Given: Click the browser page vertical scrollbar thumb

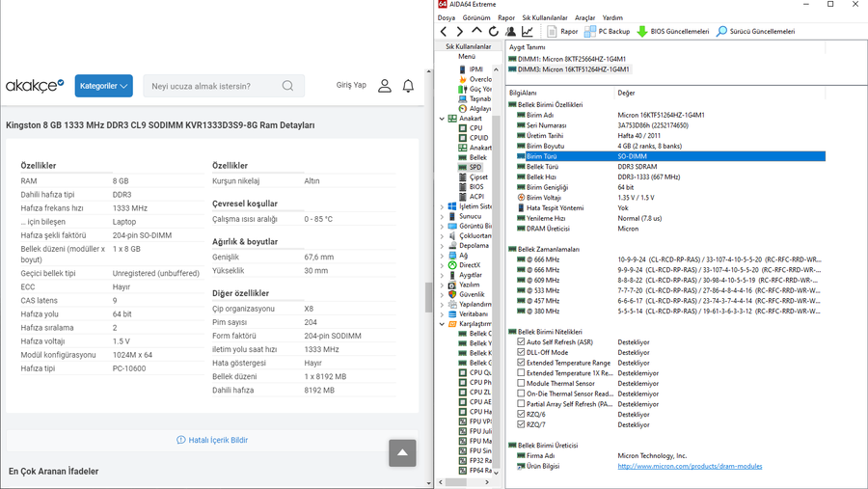Looking at the screenshot, I should (x=428, y=297).
